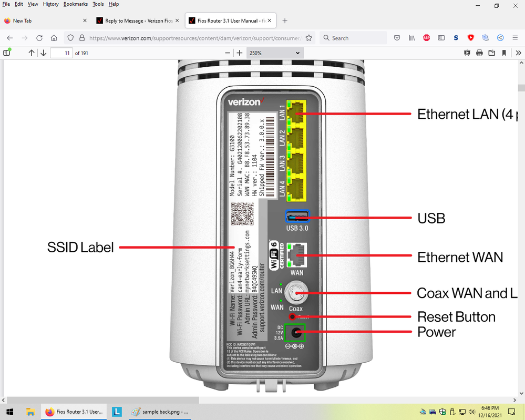Click the scroll down arrow
Screen dimensions: 525x420
pyautogui.click(x=521, y=394)
